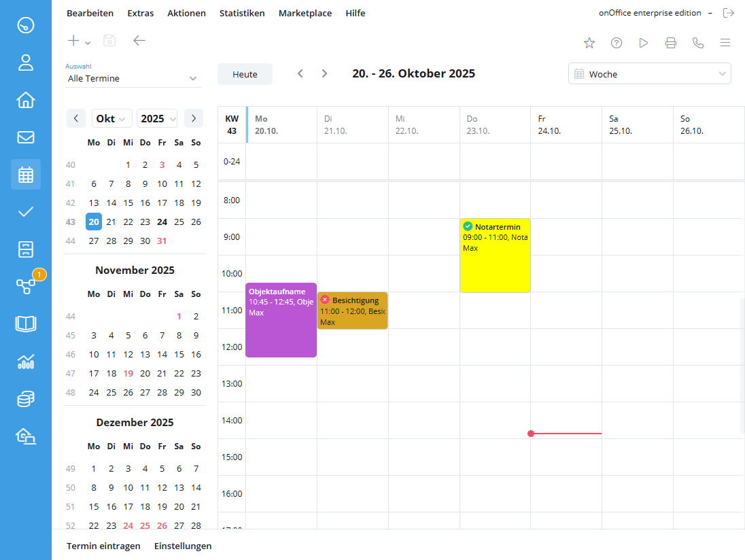Viewport: 745px width, 560px height.
Task: Open the statistics chart icon in sidebar
Action: tap(26, 361)
